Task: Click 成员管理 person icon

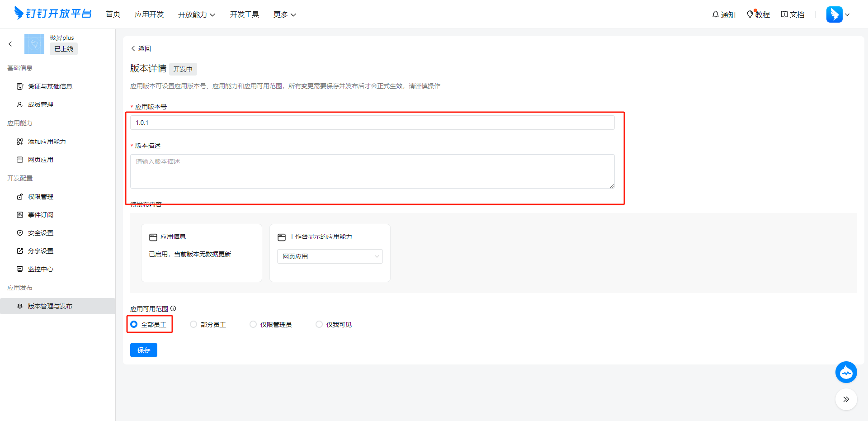Action: (x=20, y=104)
